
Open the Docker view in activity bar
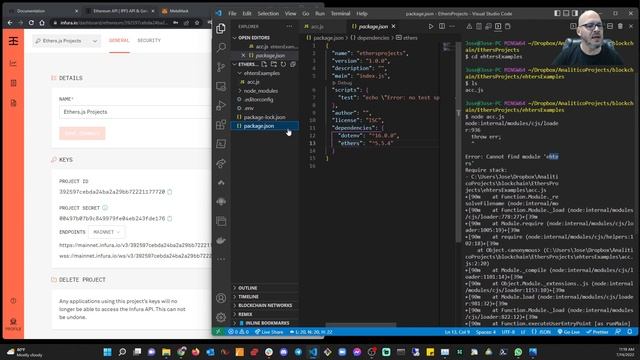tap(221, 240)
